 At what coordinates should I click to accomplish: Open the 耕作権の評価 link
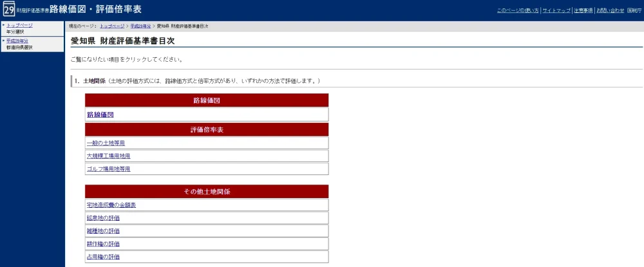point(103,244)
